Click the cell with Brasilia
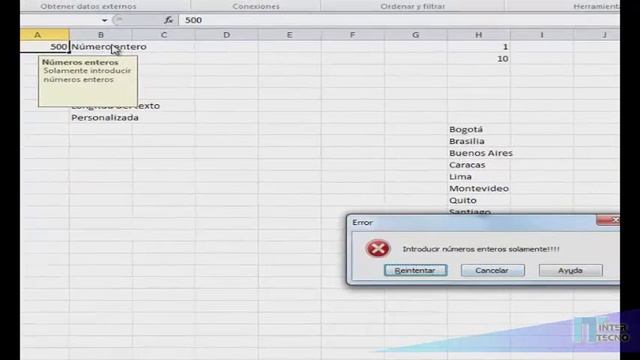This screenshot has height=360, width=640. coord(478,141)
